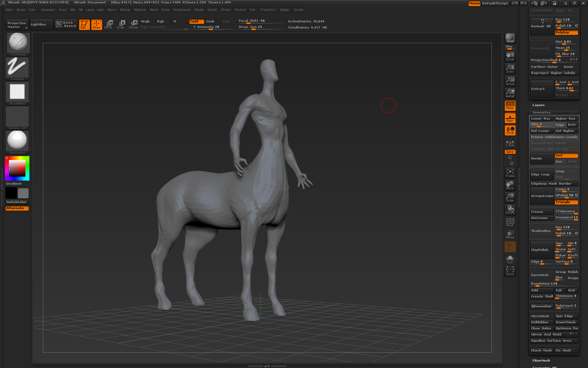Click the Xpose icon
The height and width of the screenshot is (368, 588).
click(x=510, y=271)
